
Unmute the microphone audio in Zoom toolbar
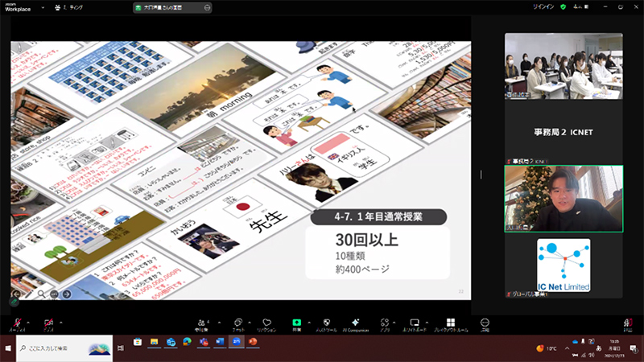click(x=17, y=325)
